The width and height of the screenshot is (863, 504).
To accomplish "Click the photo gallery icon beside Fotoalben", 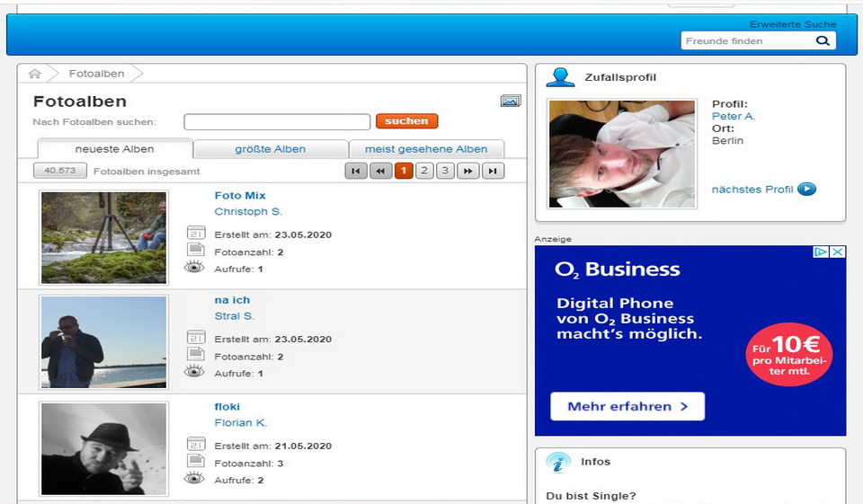I will click(511, 102).
